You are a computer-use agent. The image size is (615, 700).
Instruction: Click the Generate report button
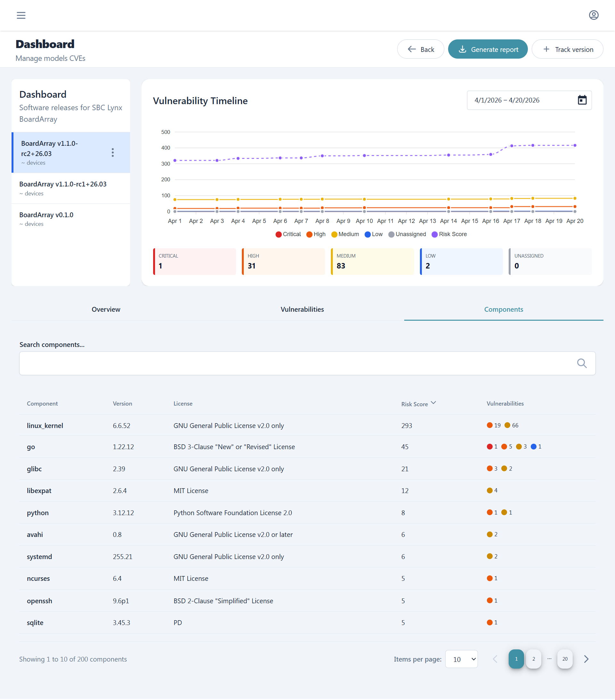(487, 49)
